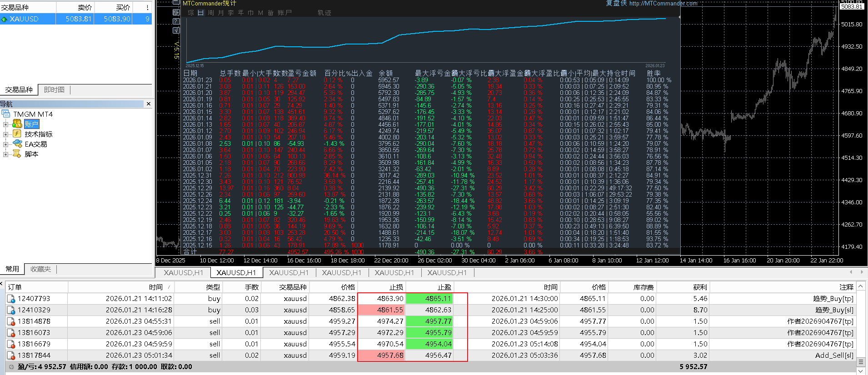
Task: Expand the 技术指标 tree node
Action: point(5,134)
